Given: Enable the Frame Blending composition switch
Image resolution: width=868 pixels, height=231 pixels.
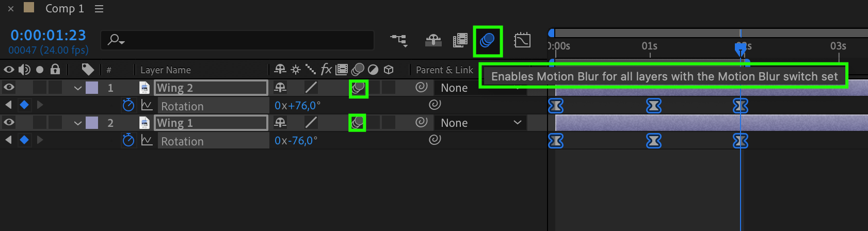Looking at the screenshot, I should point(460,40).
